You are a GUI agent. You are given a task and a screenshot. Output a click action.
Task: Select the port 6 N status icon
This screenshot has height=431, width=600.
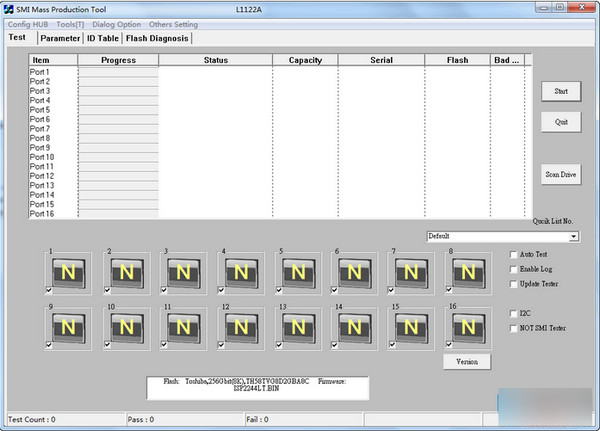tap(355, 273)
